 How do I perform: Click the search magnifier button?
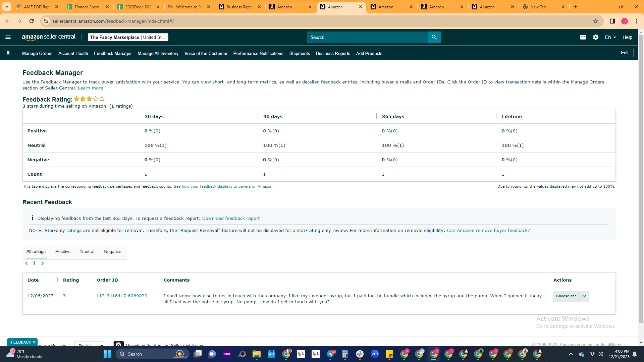tap(434, 37)
